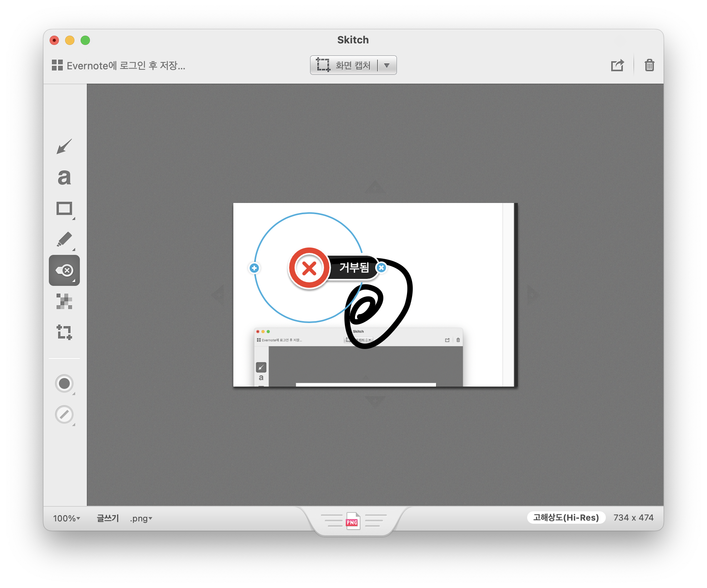Select the Marker highlighter tool
707x588 pixels.
point(64,240)
